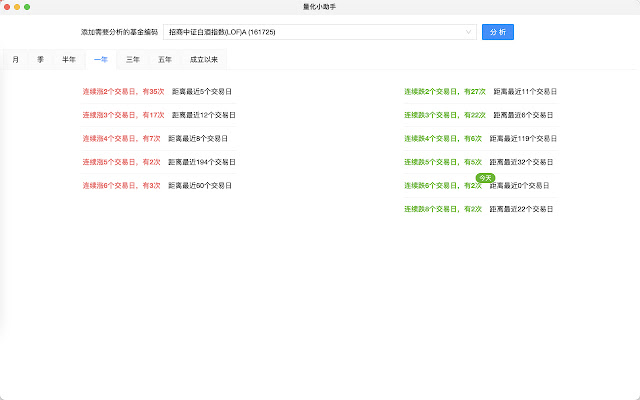Screen dimensions: 640x400
Task: Click text 距离最近119个交易日
Action: [x=523, y=138]
